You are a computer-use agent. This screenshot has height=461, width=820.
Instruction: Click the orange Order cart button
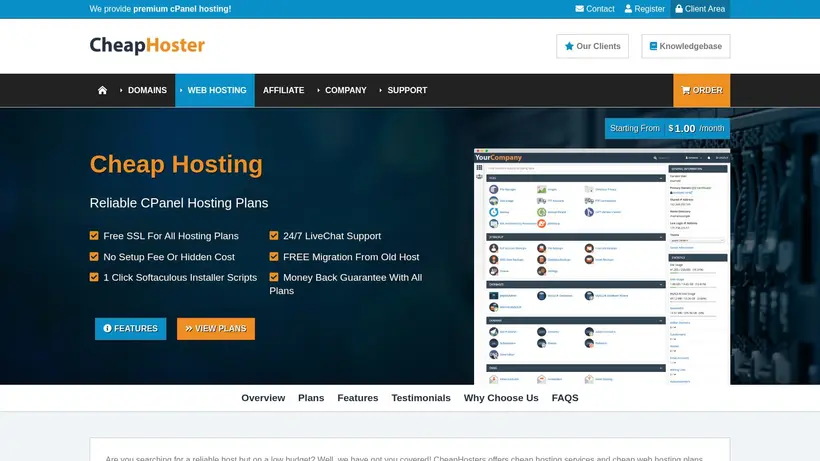[x=702, y=90]
